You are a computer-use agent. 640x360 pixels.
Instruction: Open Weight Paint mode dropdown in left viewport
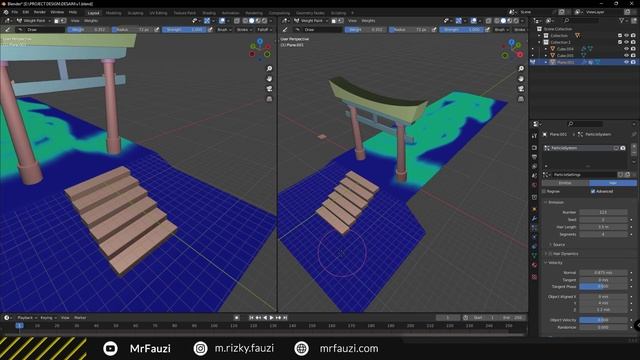(x=34, y=20)
